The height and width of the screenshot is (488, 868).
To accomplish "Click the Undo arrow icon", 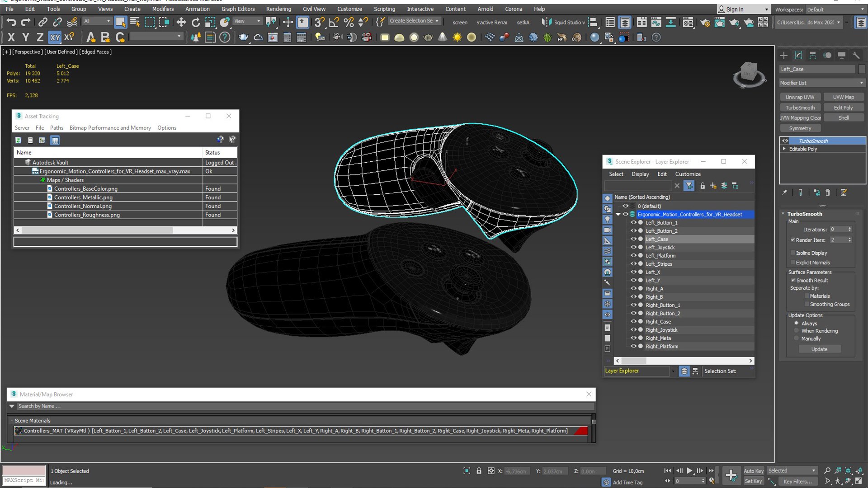I will 11,22.
